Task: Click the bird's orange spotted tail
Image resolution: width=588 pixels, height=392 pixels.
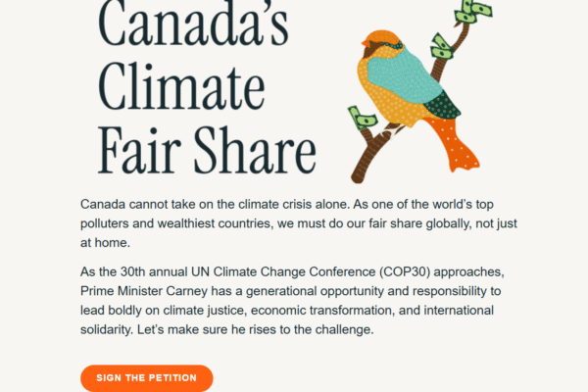Action: (453, 144)
